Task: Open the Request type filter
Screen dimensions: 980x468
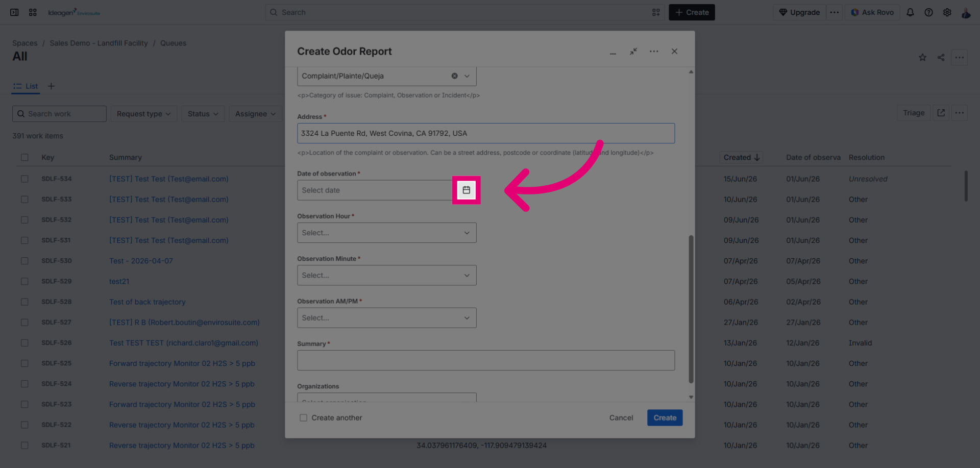Action: pyautogui.click(x=143, y=114)
